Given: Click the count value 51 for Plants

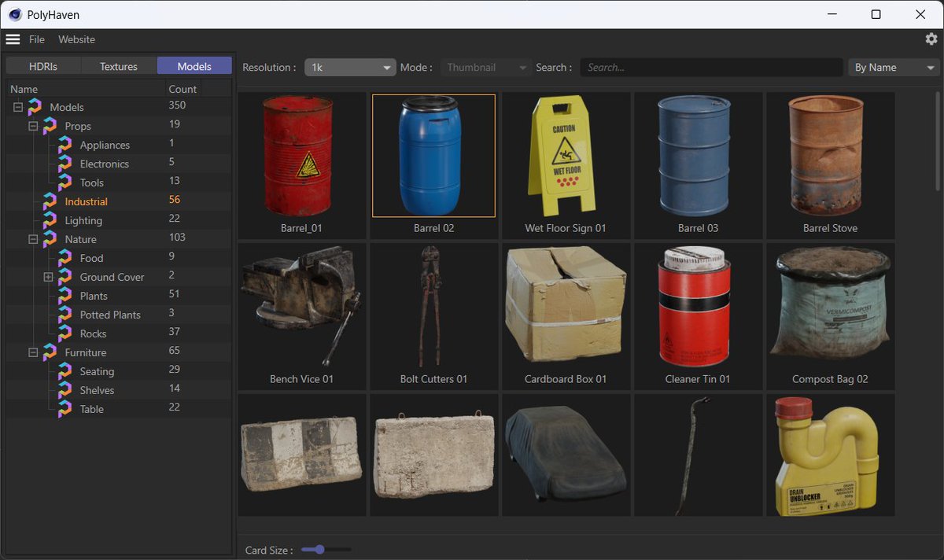Looking at the screenshot, I should (175, 294).
